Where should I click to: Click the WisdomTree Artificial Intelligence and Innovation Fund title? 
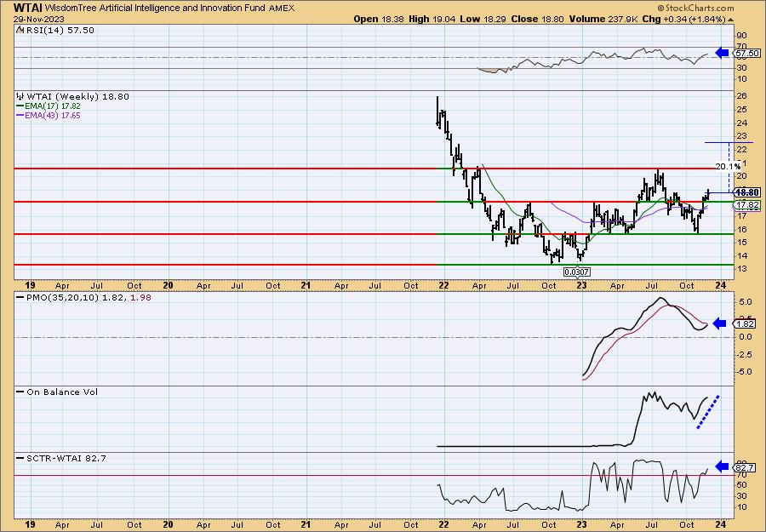156,8
